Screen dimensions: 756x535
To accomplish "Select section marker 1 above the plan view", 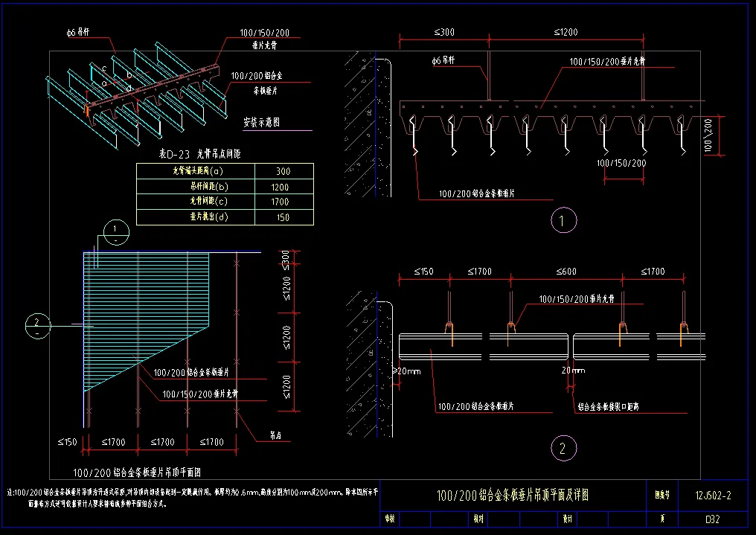I will point(115,233).
